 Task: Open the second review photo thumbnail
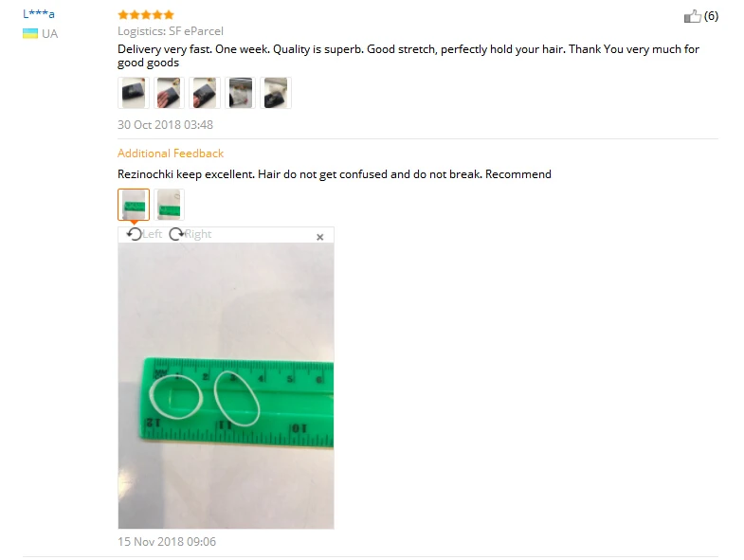pyautogui.click(x=169, y=93)
